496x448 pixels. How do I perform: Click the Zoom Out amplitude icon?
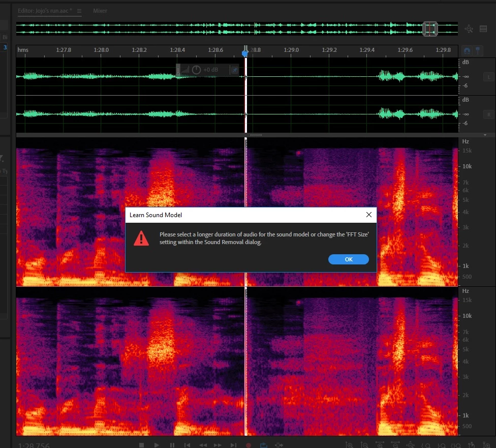click(364, 445)
